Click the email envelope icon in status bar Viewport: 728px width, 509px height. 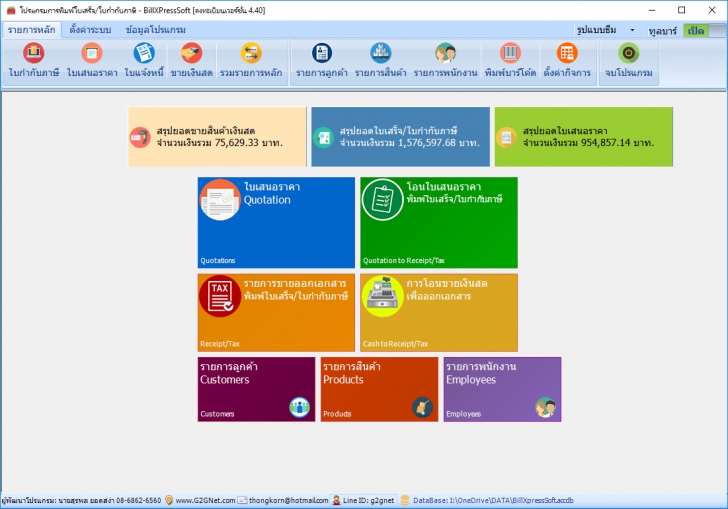point(242,500)
